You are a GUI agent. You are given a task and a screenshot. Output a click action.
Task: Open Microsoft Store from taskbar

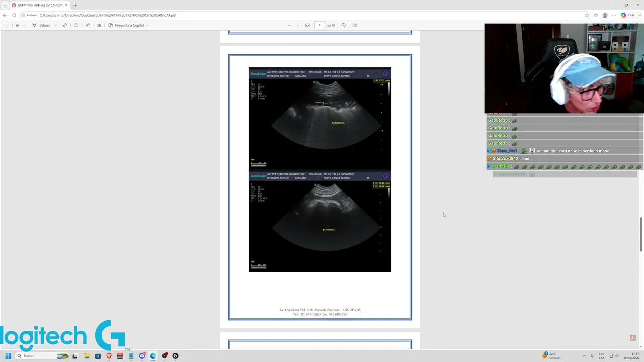pos(98,356)
